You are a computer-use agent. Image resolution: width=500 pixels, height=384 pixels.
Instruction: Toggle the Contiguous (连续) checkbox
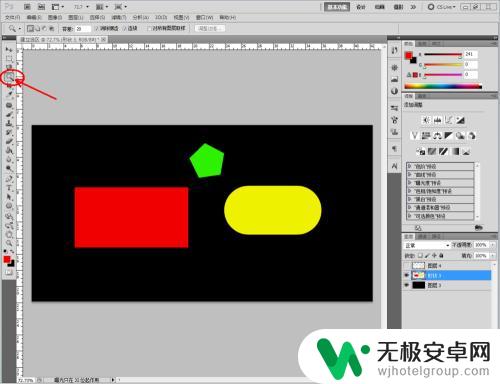click(x=125, y=29)
